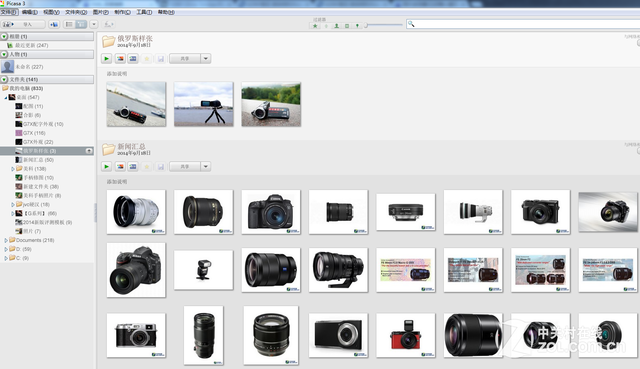Image resolution: width=640 pixels, height=369 pixels.
Task: Click the star icon in 俄罗斯样张 toolbar
Action: point(147,59)
